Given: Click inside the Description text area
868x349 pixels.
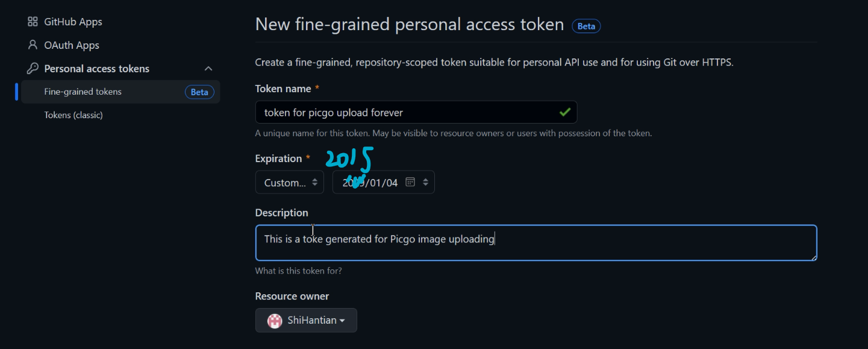Looking at the screenshot, I should [x=536, y=243].
